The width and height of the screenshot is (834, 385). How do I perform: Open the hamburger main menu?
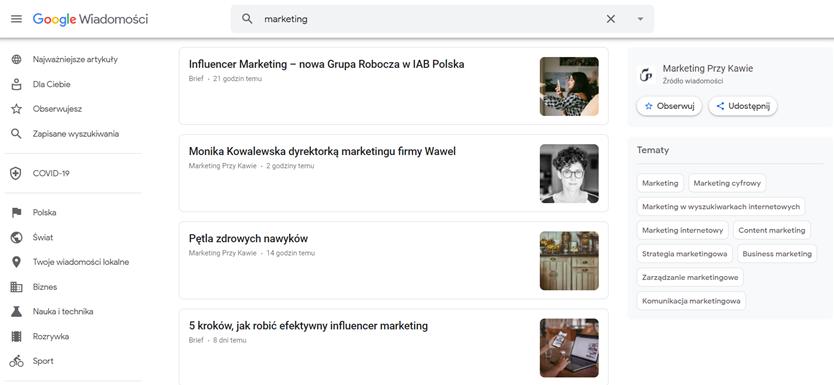point(16,19)
